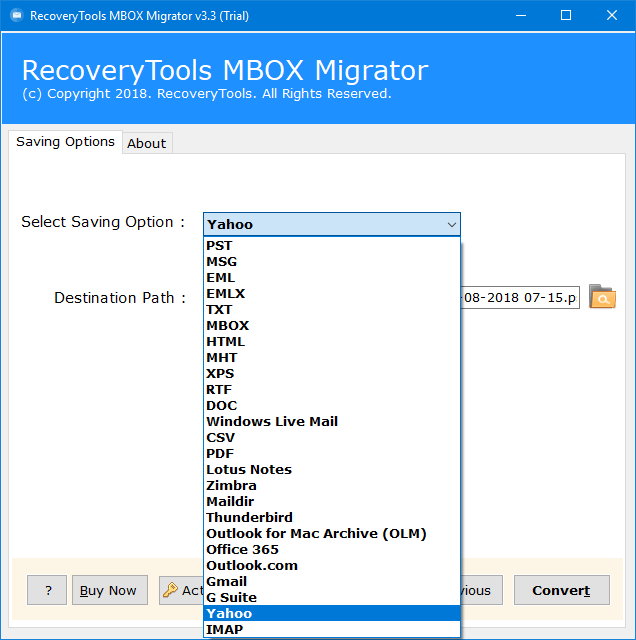Image resolution: width=636 pixels, height=640 pixels.
Task: Open the Select Saving Option dropdown arrow
Action: [451, 225]
